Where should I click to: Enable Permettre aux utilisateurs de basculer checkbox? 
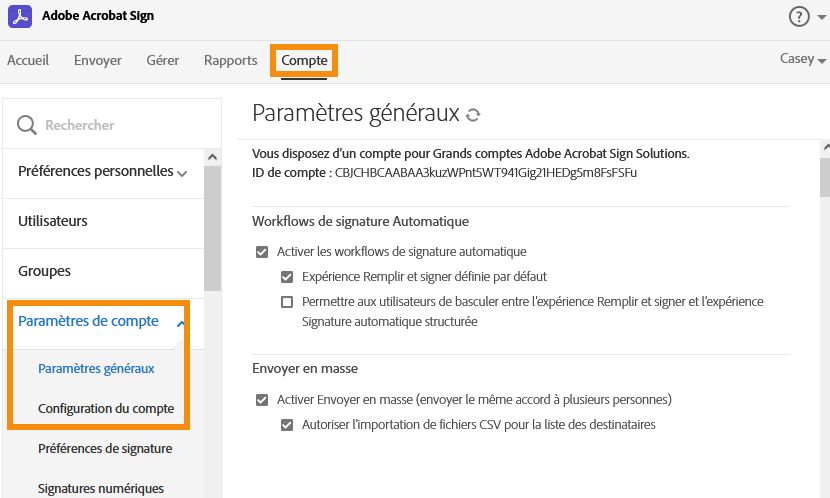(x=287, y=302)
